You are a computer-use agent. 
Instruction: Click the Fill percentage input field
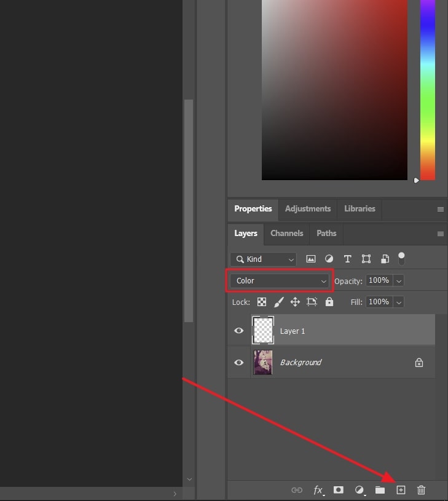[x=379, y=302]
